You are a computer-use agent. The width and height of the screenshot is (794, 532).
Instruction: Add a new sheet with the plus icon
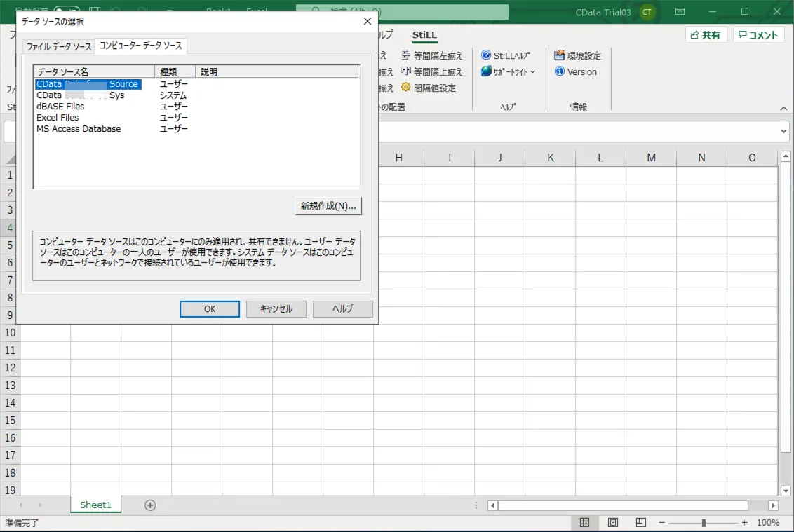(149, 504)
